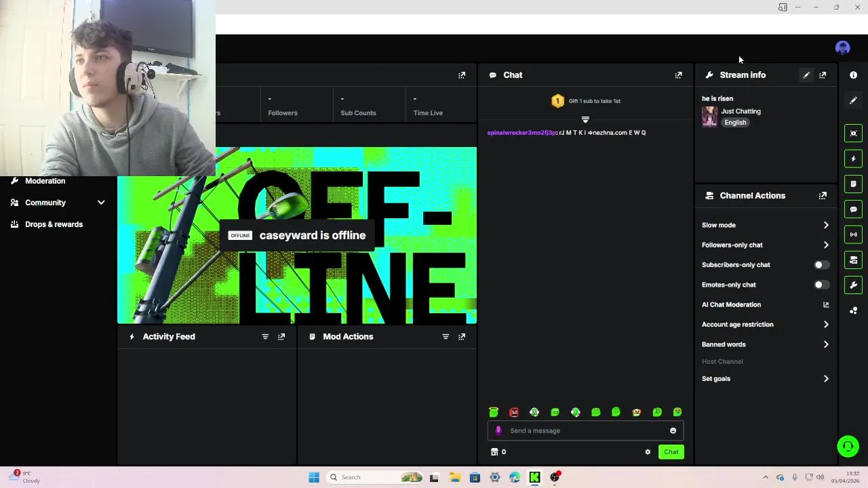Toggle the channel actions widget in right sidebar
Image resolution: width=868 pixels, height=488 pixels.
click(853, 260)
